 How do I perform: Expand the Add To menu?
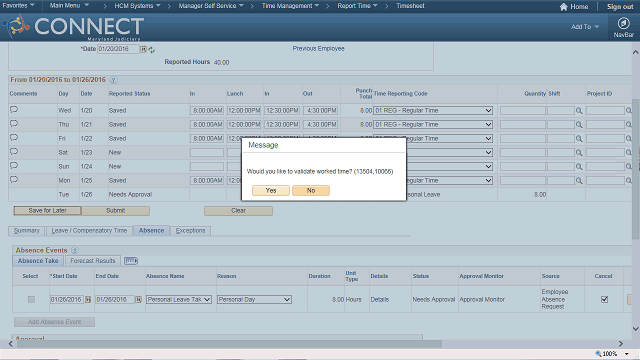pos(584,27)
